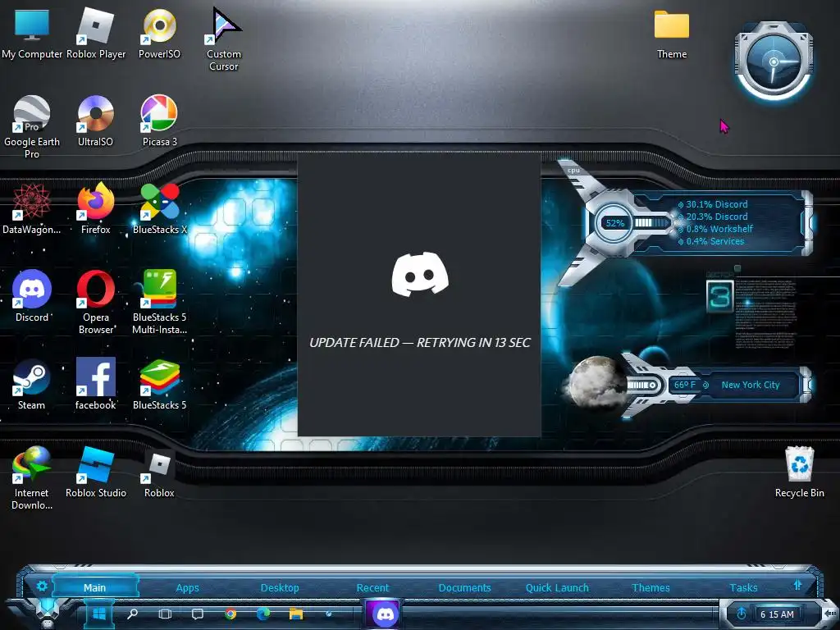Screen dimensions: 840x630
Task: Open the Tasks dock tab
Action: (x=743, y=587)
